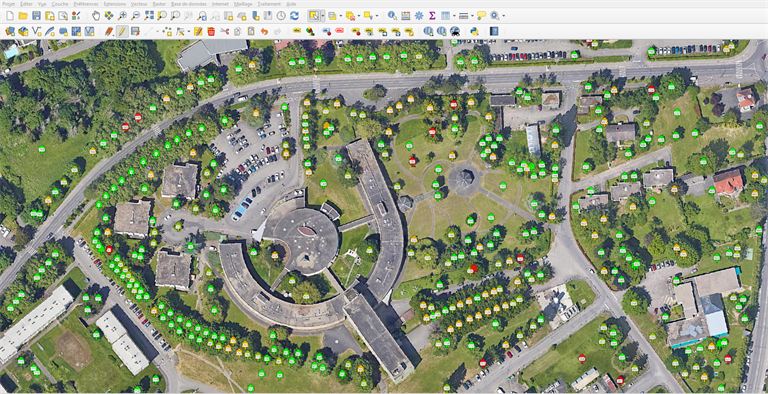
Task: Open the temporal controller clock icon
Action: tap(281, 16)
